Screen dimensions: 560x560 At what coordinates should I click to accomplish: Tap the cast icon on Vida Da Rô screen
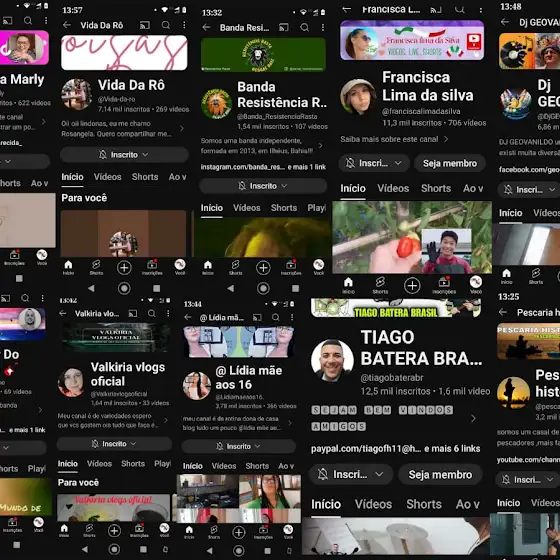pyautogui.click(x=145, y=25)
